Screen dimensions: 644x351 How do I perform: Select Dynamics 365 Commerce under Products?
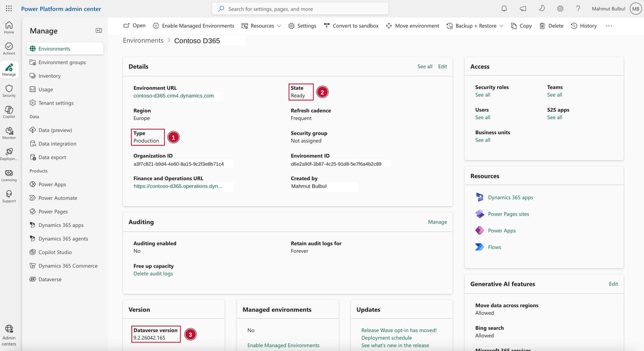coord(65,266)
